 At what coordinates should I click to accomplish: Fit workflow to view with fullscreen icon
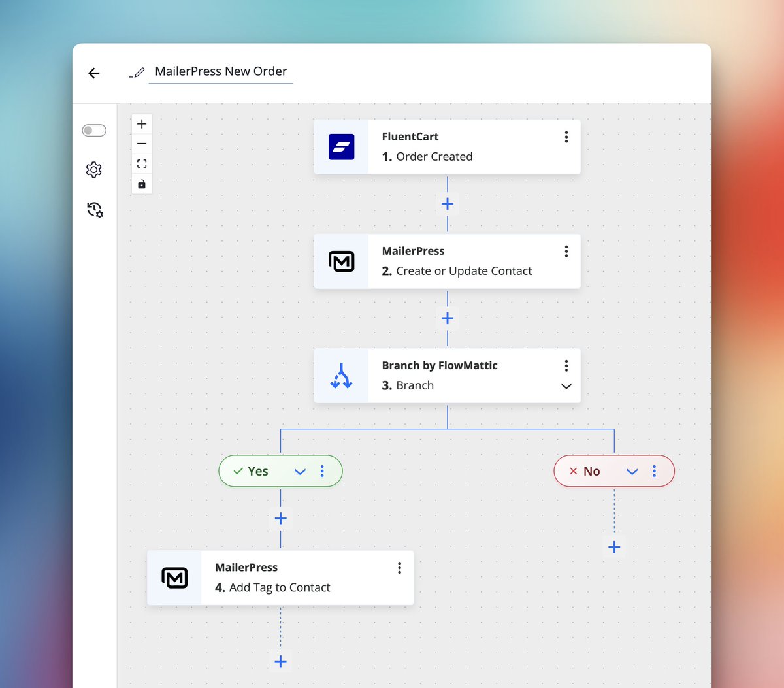141,163
